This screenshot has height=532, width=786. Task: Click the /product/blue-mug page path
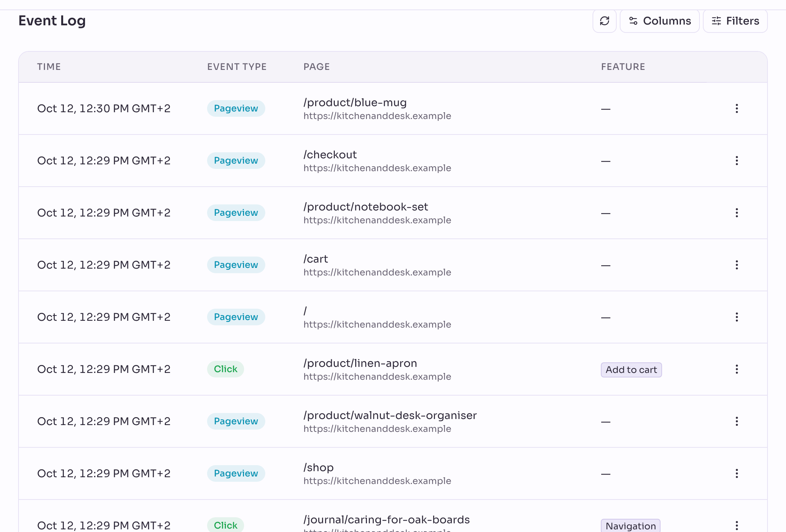(355, 102)
